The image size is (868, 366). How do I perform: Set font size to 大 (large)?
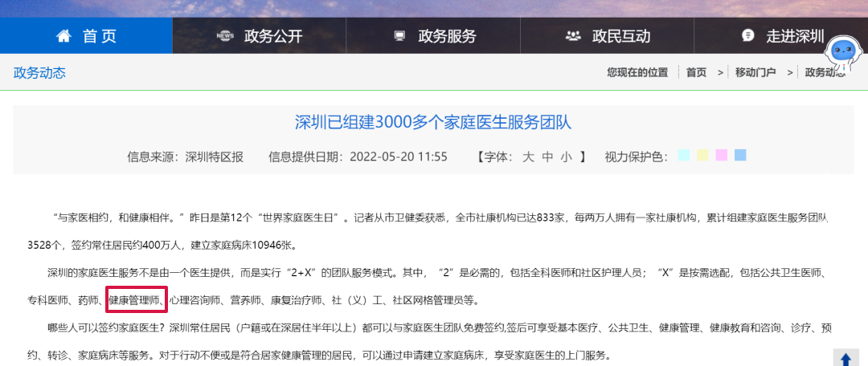pos(528,157)
